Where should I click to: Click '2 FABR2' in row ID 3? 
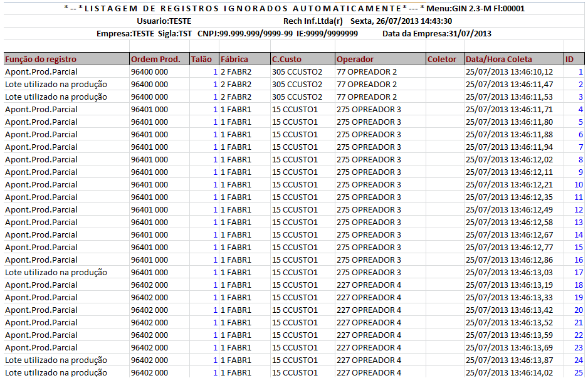(x=236, y=97)
